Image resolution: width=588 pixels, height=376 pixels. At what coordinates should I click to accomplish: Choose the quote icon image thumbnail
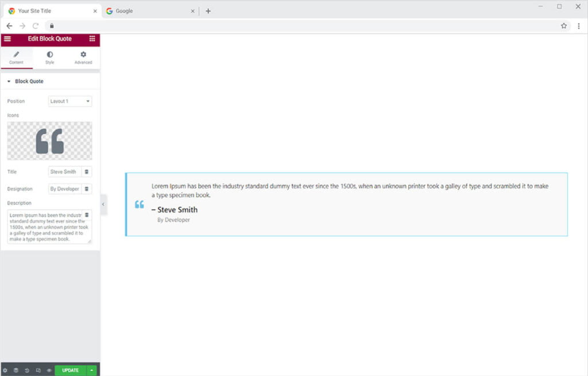point(49,141)
